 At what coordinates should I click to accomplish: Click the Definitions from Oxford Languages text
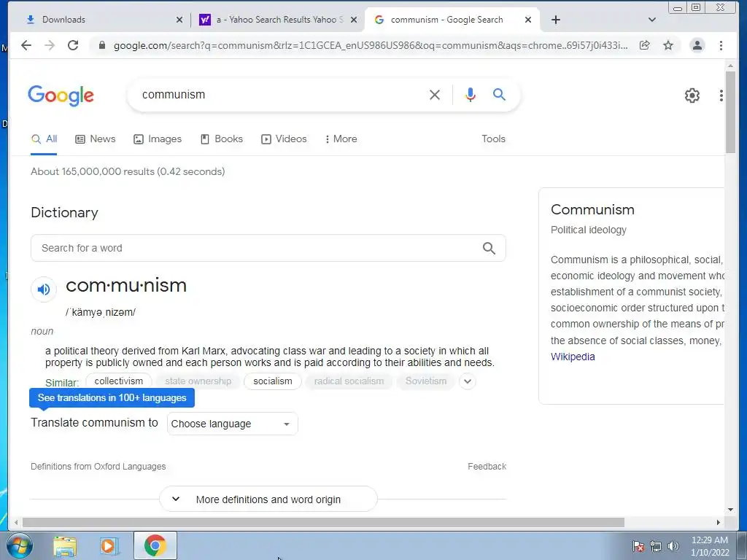click(x=98, y=467)
